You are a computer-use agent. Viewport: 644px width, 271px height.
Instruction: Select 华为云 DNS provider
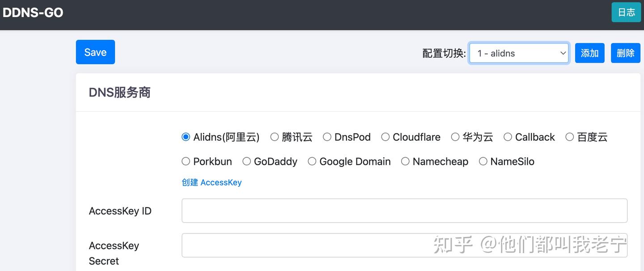(x=455, y=137)
